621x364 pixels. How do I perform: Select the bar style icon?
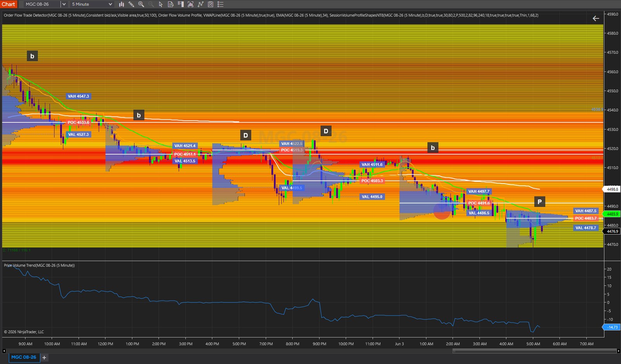121,4
